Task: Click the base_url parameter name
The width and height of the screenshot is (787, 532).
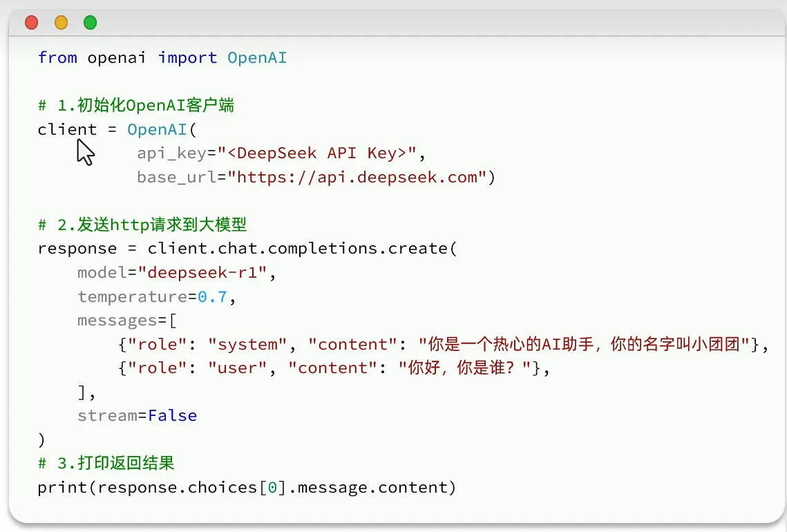Action: click(x=176, y=178)
